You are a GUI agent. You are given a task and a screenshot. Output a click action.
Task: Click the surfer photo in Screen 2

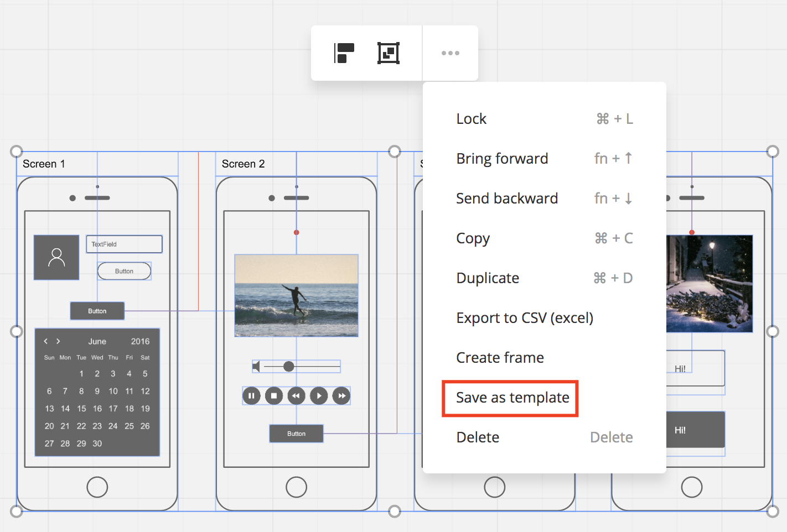[x=296, y=295]
